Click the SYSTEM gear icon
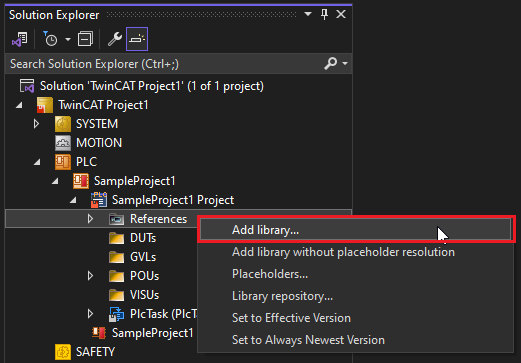The width and height of the screenshot is (521, 363). (63, 124)
